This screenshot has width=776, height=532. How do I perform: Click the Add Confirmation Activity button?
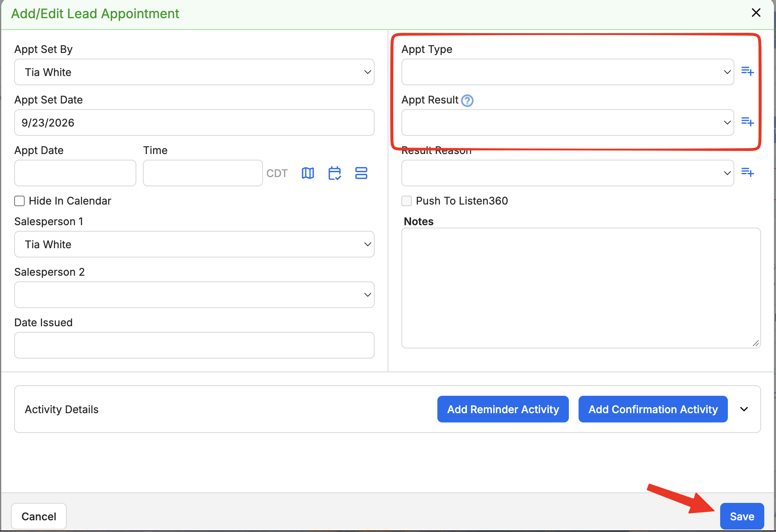(x=653, y=409)
